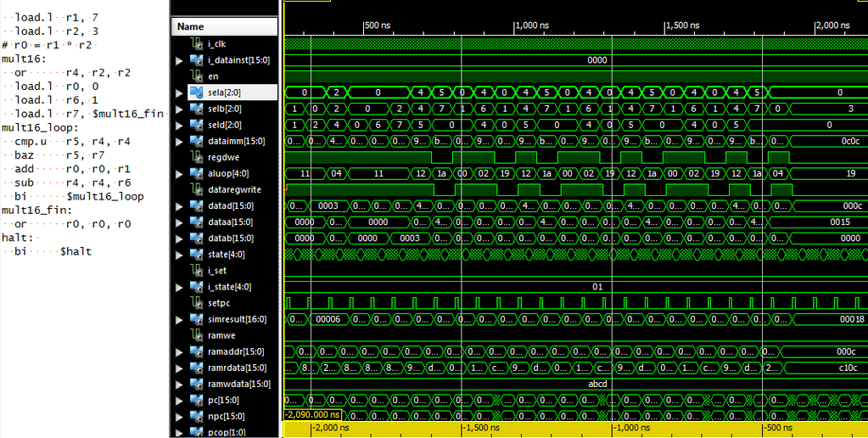Expand the datad[15:0] bus
This screenshot has height=438, width=868.
pyautogui.click(x=179, y=206)
